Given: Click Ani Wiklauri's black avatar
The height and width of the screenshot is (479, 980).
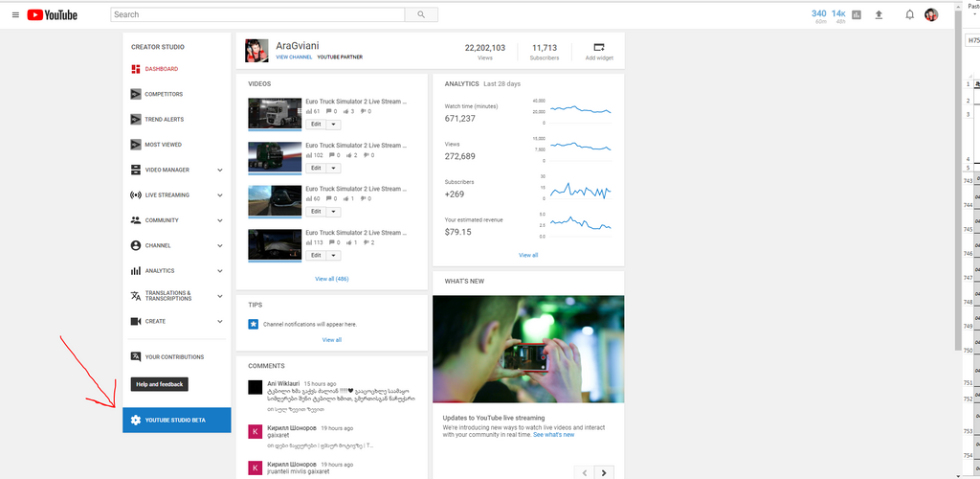Looking at the screenshot, I should pos(255,387).
